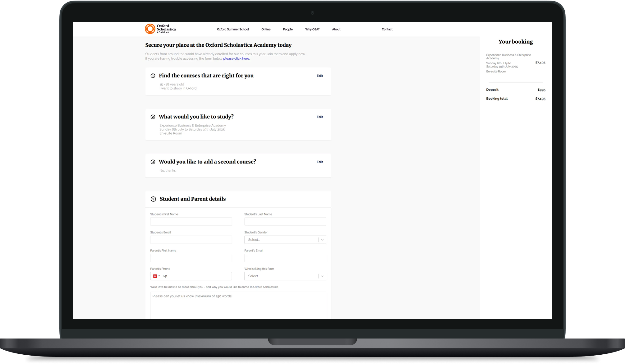Open the Oxford Summer School menu
Viewport: 625px width, 364px height.
click(x=233, y=30)
